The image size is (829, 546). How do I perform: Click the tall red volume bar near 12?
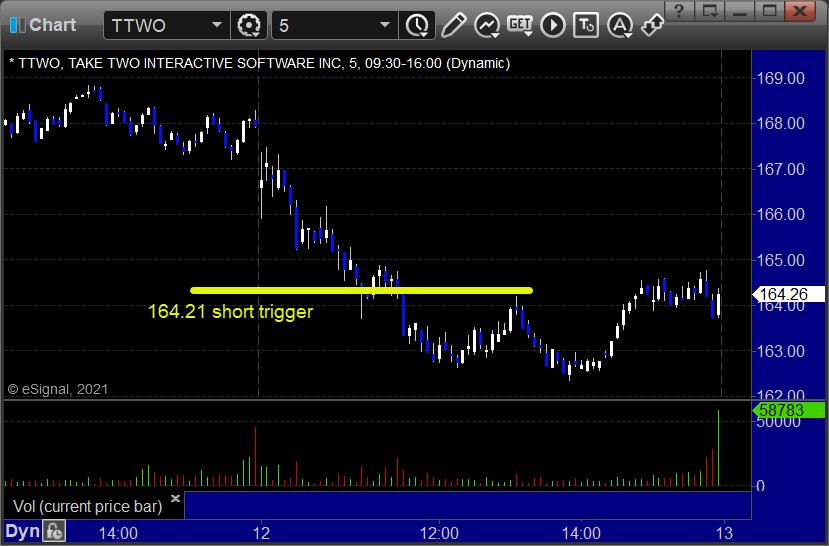click(x=255, y=456)
